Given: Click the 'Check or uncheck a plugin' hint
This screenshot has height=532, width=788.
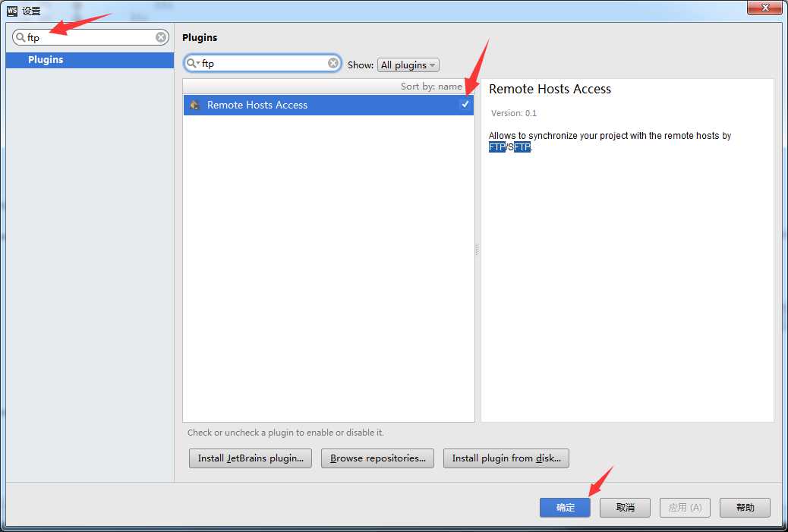Looking at the screenshot, I should [285, 433].
